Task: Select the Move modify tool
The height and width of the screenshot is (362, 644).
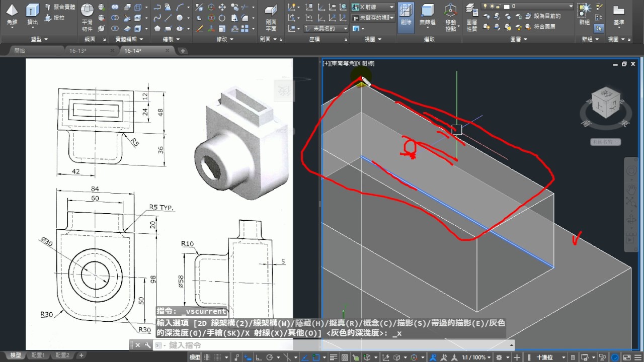Action: click(x=222, y=7)
